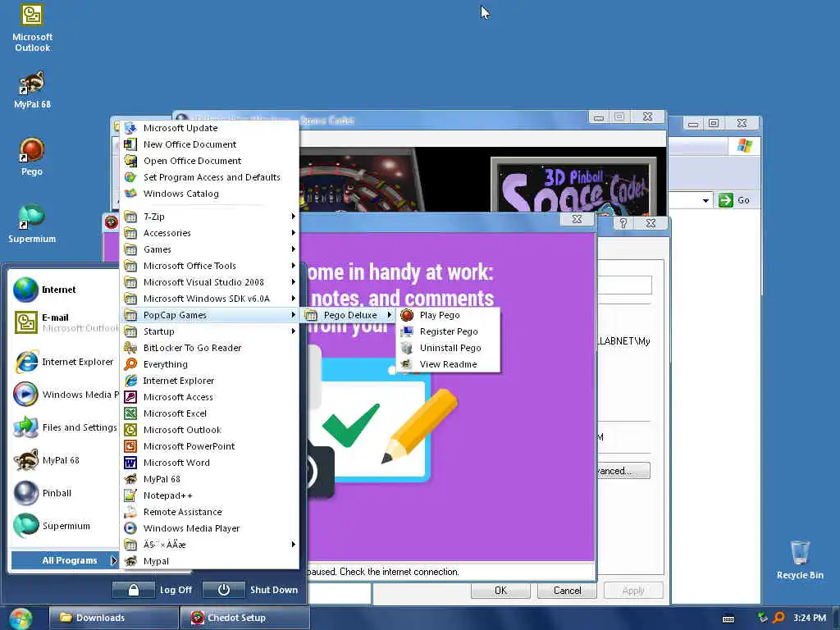Click the Go button in background window
This screenshot has width=840, height=630.
[734, 200]
